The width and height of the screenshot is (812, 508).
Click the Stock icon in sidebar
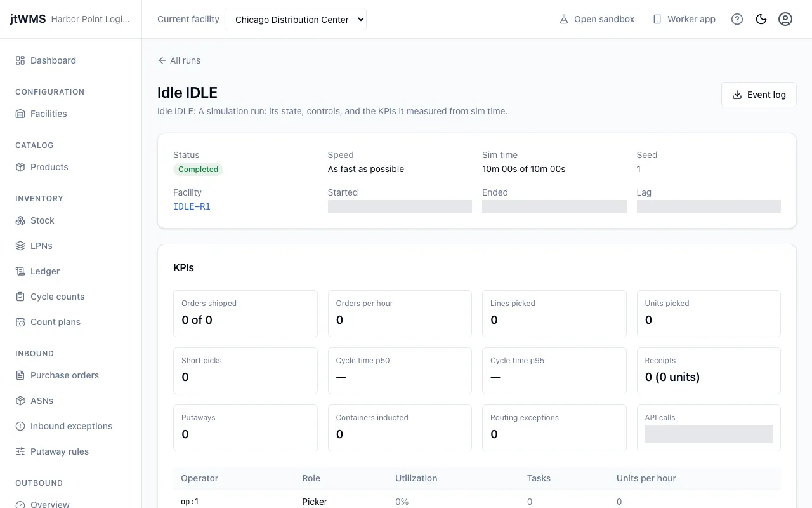[x=20, y=220]
